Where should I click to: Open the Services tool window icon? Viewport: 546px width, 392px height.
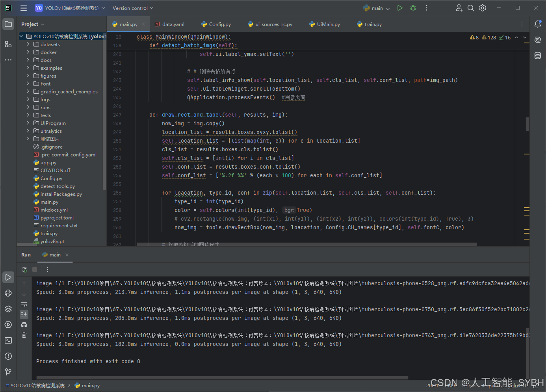[8, 325]
